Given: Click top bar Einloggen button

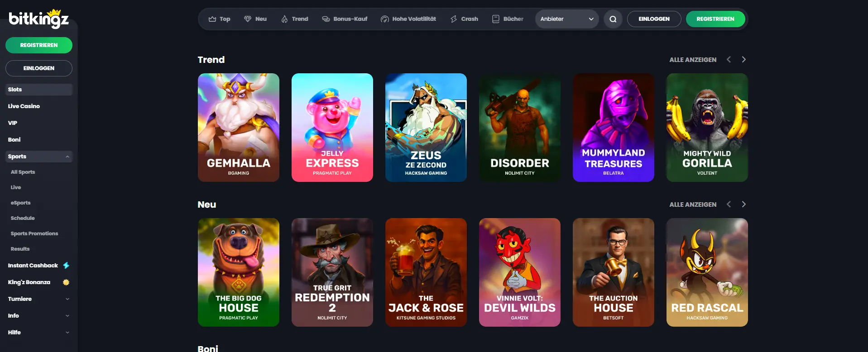Looking at the screenshot, I should (654, 19).
